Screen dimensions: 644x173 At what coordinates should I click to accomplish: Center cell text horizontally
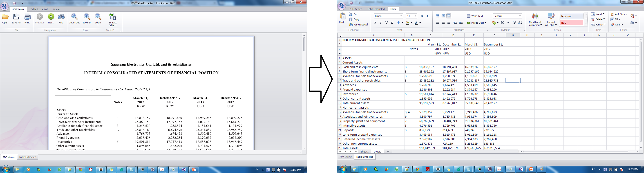tap(443, 23)
